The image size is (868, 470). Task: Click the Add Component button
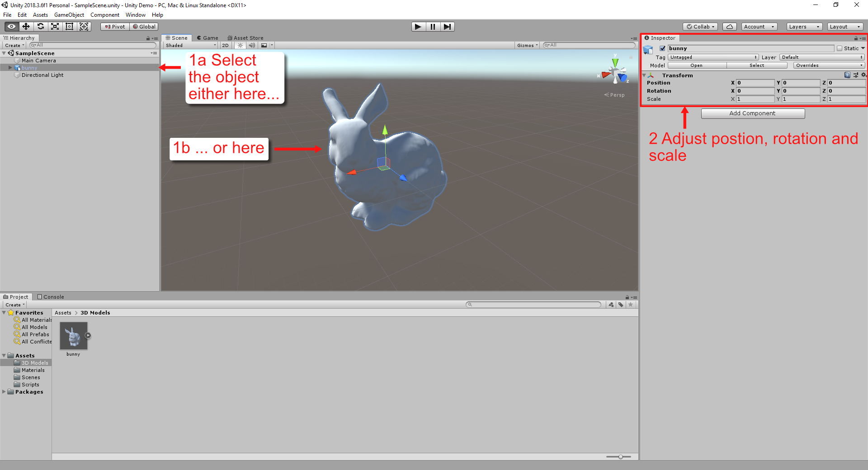pos(752,113)
